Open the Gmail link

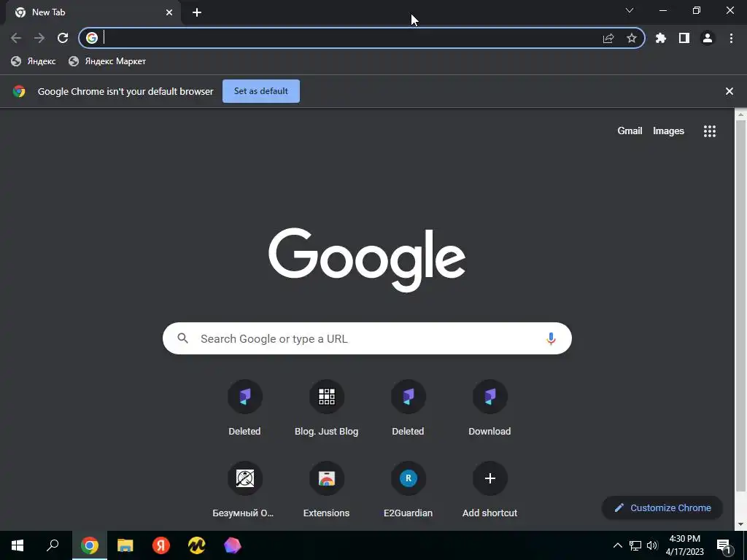[x=630, y=131]
